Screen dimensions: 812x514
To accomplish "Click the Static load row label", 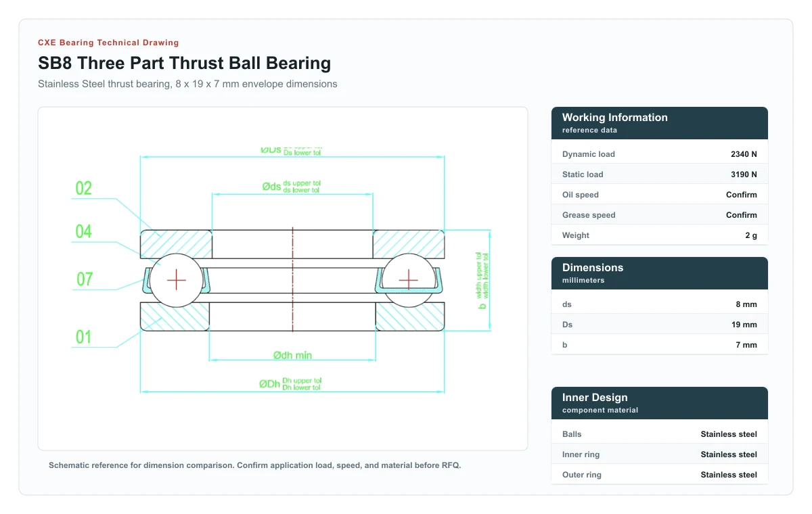I will pyautogui.click(x=583, y=174).
